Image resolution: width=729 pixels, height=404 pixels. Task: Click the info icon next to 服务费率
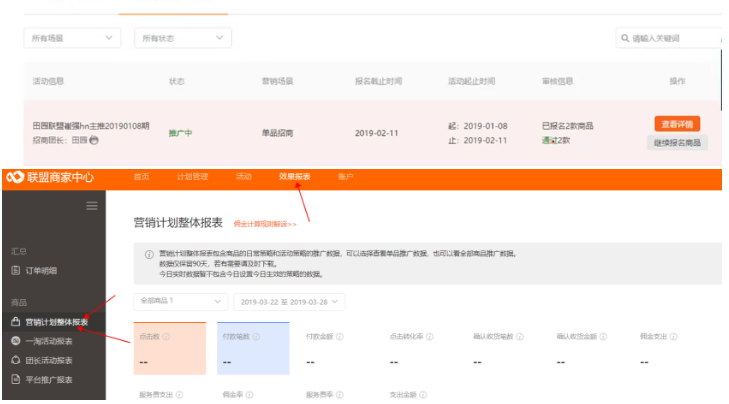click(340, 395)
